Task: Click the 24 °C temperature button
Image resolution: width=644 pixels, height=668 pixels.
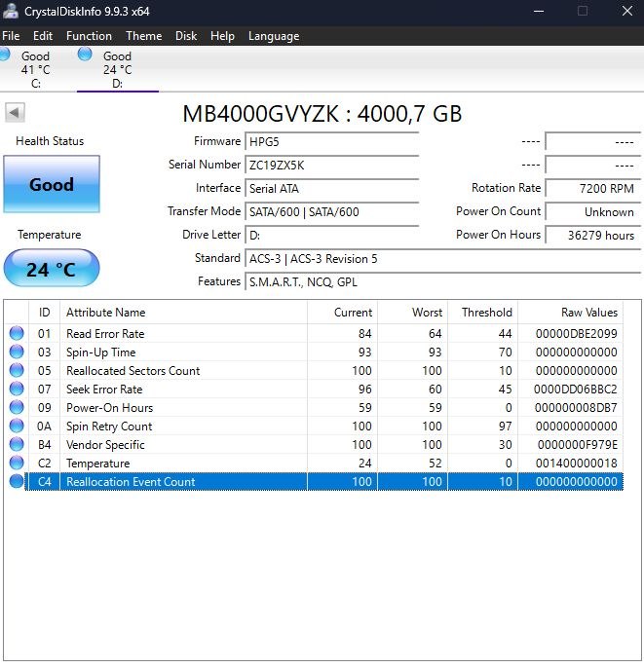Action: click(x=52, y=269)
